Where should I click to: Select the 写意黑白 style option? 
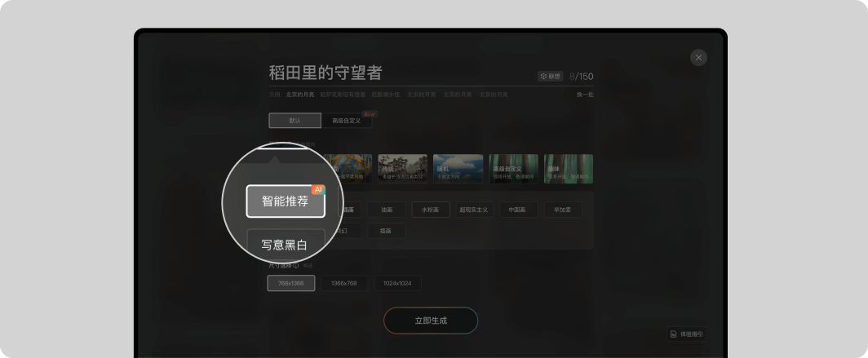click(x=286, y=243)
